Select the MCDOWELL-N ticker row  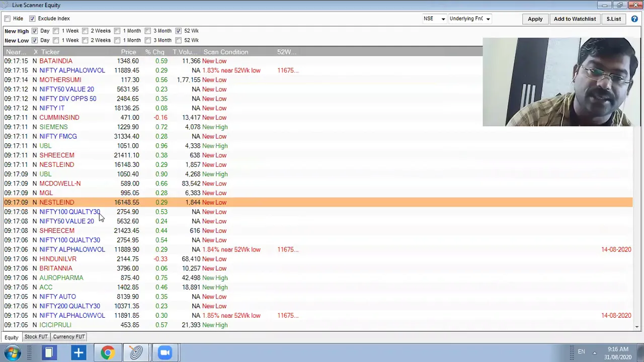317,184
